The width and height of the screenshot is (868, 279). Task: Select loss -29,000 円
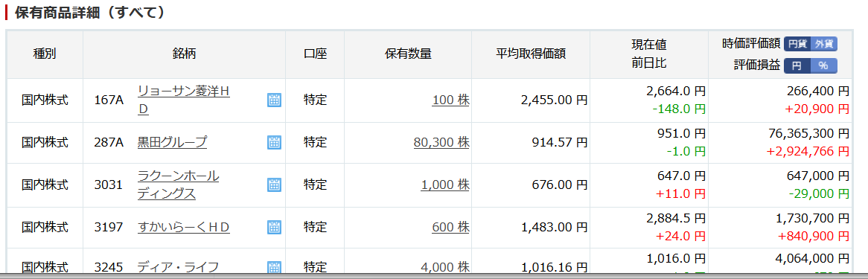(819, 193)
